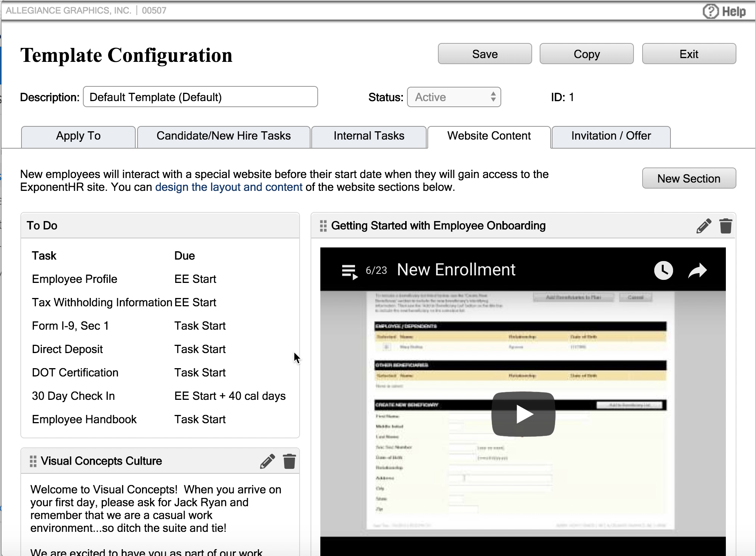Delete the Getting Started with Employee Onboarding section
Image resolution: width=756 pixels, height=556 pixels.
pyautogui.click(x=726, y=226)
